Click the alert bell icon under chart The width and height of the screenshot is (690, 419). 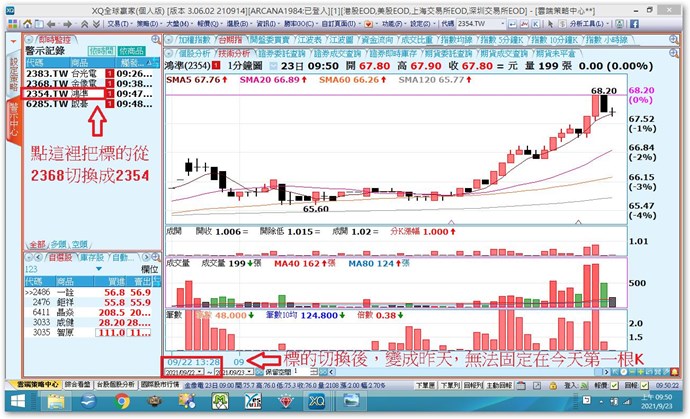coord(674,372)
